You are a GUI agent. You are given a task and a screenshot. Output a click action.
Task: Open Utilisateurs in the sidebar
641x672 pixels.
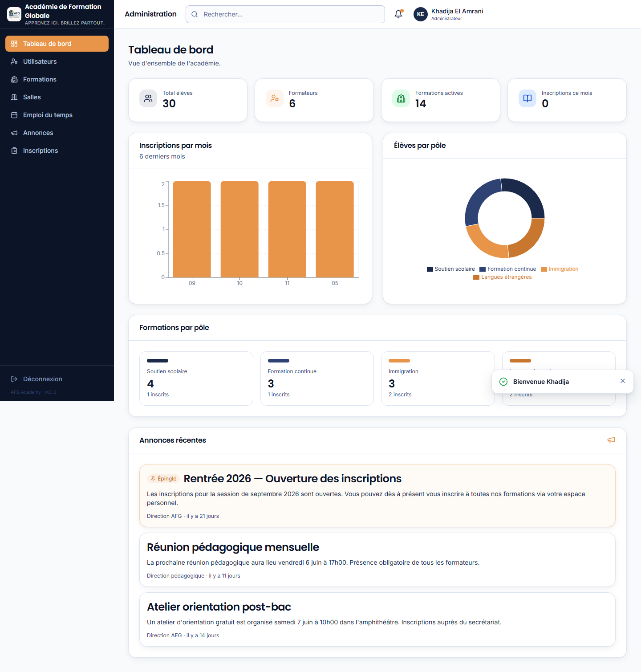click(x=57, y=61)
